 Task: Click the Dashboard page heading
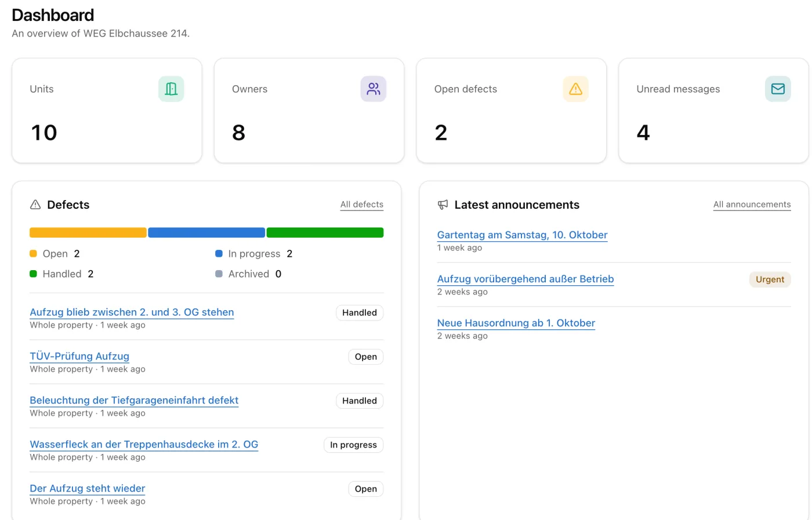[53, 15]
